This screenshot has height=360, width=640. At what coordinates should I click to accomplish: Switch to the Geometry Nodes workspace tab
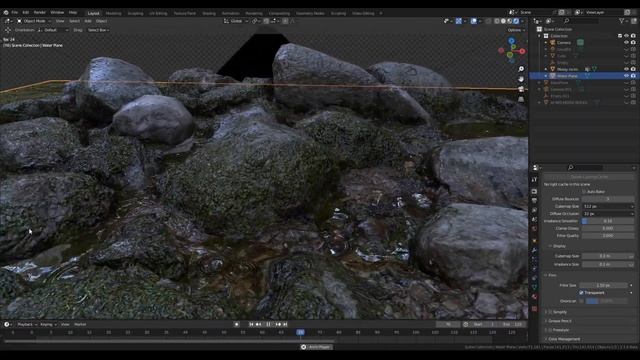click(x=310, y=13)
